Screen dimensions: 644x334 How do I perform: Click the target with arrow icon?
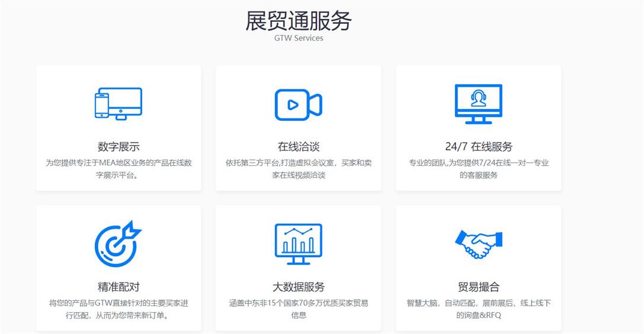point(118,243)
